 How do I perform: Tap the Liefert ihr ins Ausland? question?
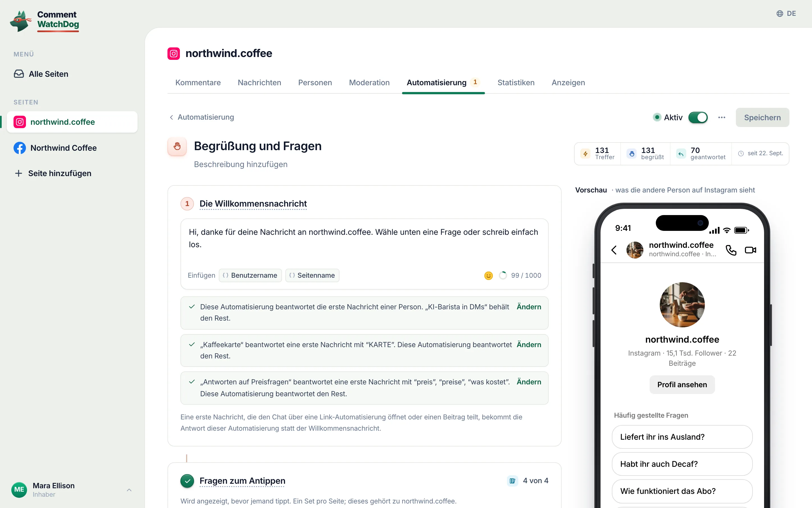point(682,437)
